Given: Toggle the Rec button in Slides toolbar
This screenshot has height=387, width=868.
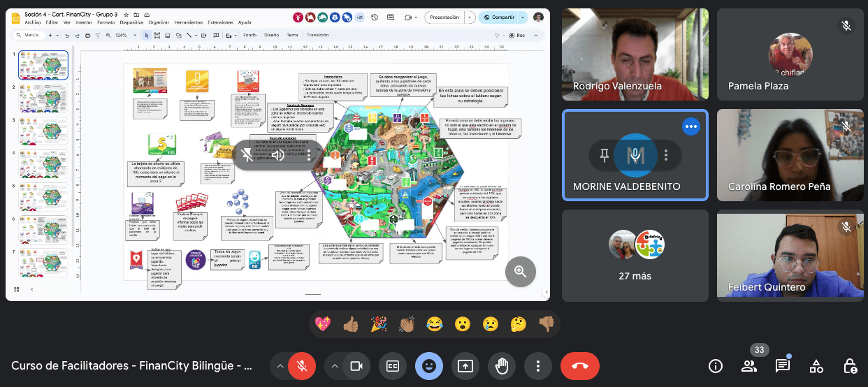Looking at the screenshot, I should pos(516,35).
